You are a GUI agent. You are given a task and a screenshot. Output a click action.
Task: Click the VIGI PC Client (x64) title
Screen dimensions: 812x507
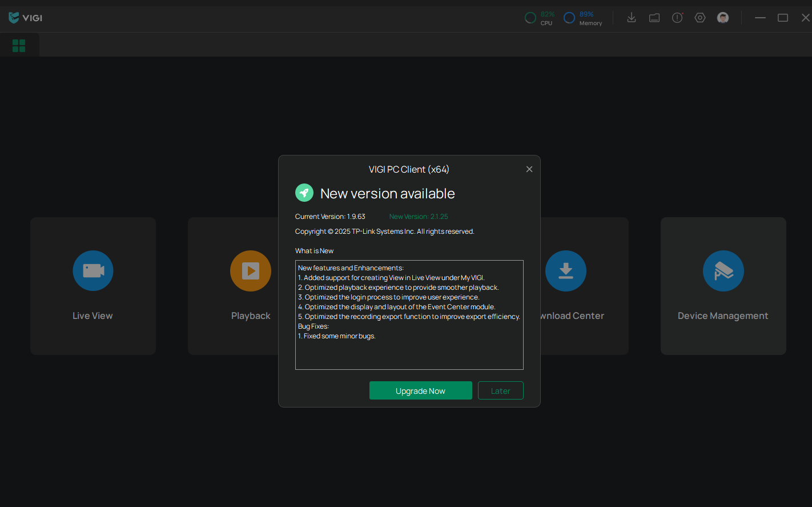pyautogui.click(x=409, y=169)
